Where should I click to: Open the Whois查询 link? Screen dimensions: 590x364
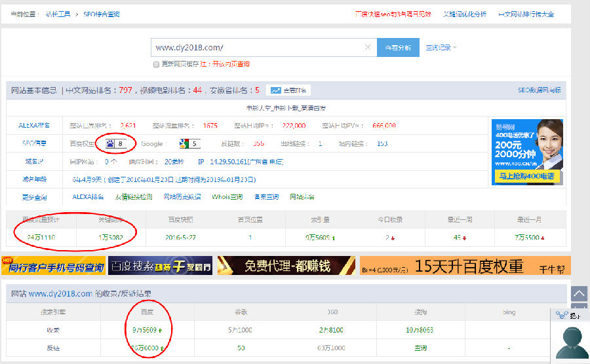227,197
